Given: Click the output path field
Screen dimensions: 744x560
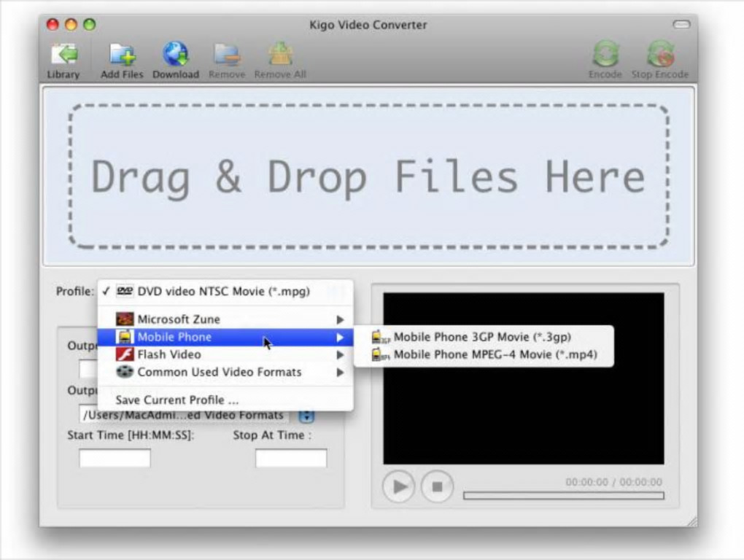Looking at the screenshot, I should (x=183, y=416).
